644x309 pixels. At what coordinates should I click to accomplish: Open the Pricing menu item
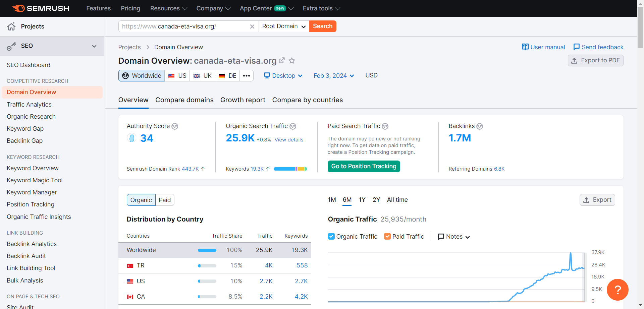point(130,8)
